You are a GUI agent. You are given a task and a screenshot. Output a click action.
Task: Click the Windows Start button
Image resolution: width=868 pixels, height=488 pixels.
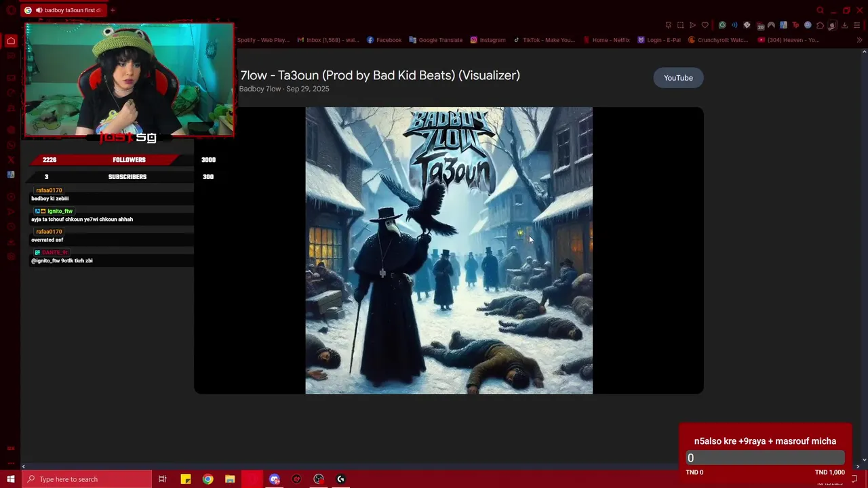tap(10, 479)
